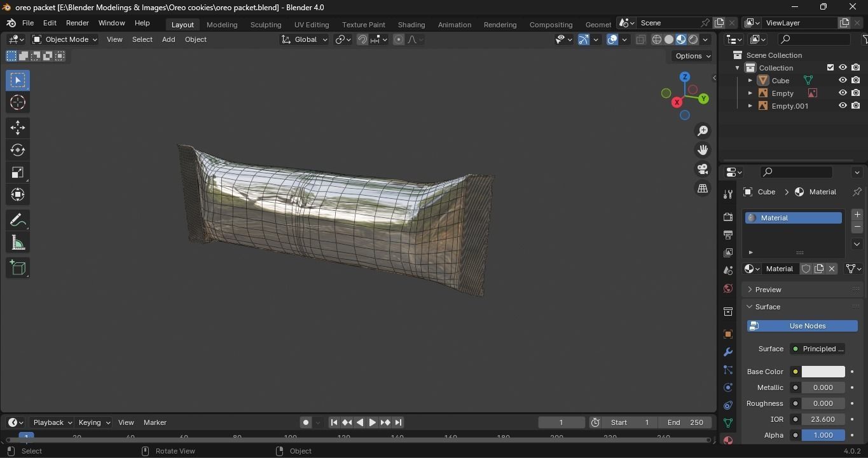
Task: Jump to the end frame
Action: pos(398,422)
